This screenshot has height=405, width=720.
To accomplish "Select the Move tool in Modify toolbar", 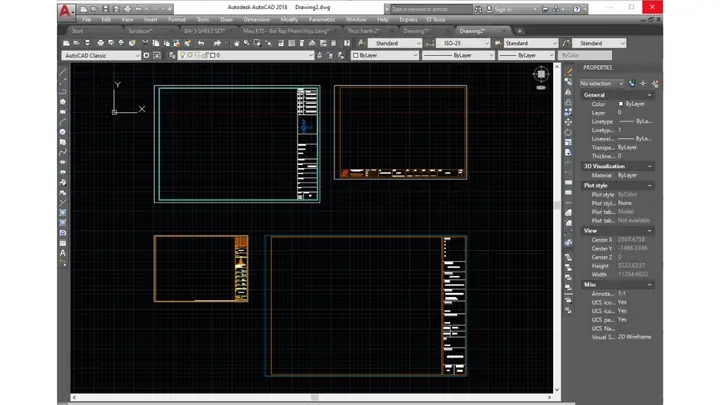I will coord(568,122).
